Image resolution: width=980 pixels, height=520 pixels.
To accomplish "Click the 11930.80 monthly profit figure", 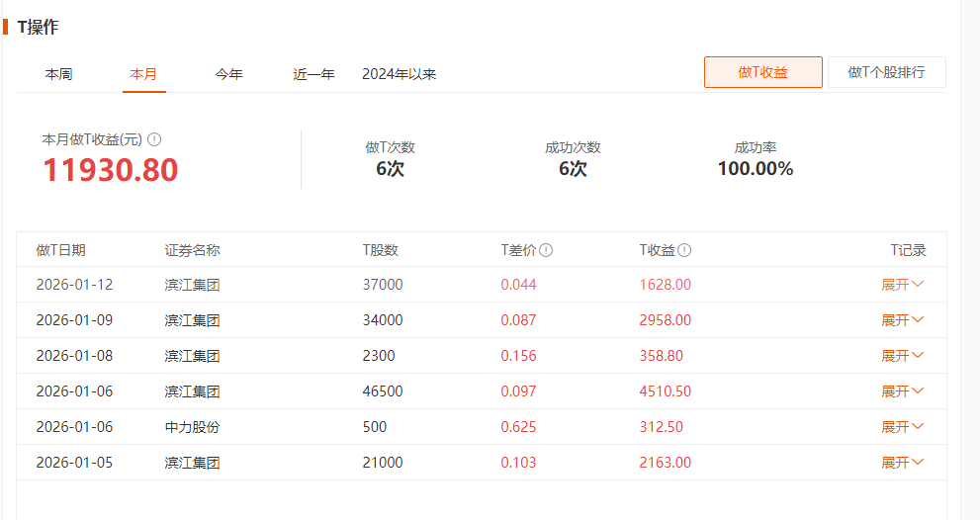I will (x=110, y=170).
